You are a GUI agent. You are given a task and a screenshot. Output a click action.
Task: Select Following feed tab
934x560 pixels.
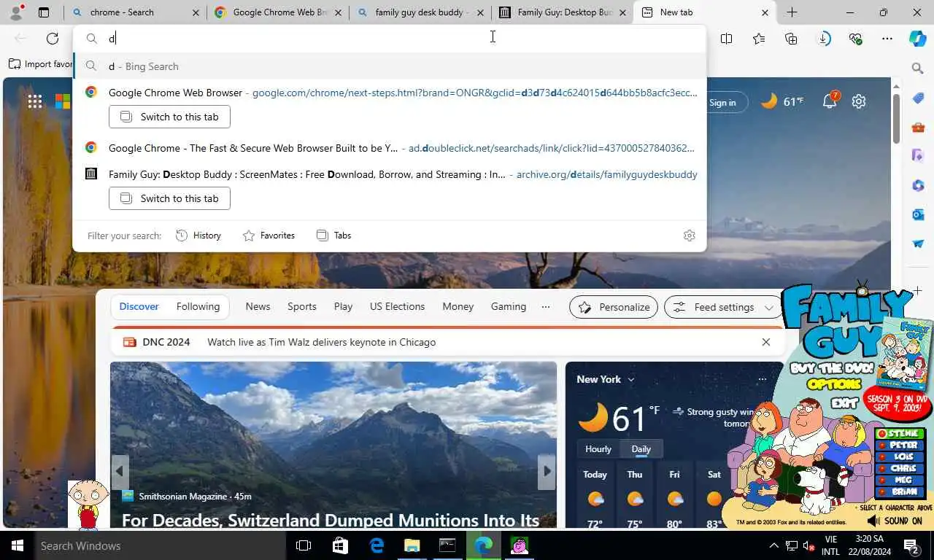[198, 306]
